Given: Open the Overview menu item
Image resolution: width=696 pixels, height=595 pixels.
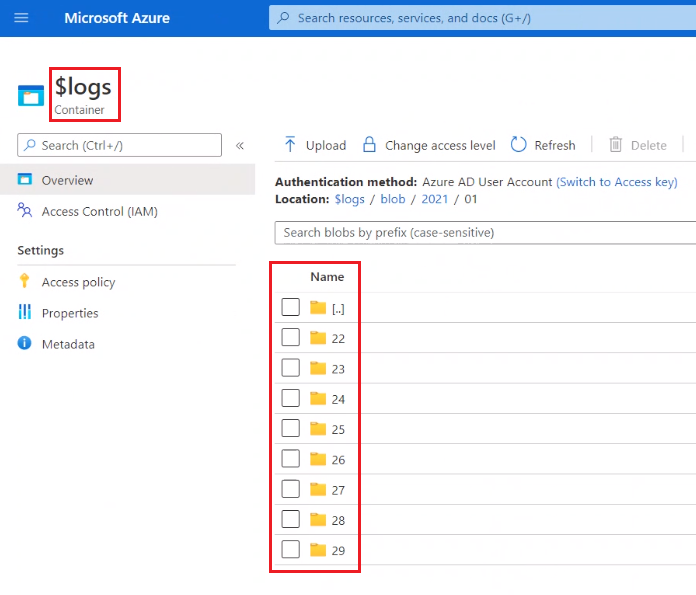Looking at the screenshot, I should point(127,179).
